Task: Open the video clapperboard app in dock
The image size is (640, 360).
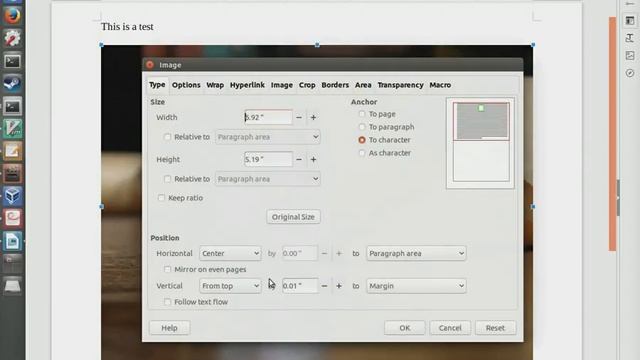Action: point(12,174)
